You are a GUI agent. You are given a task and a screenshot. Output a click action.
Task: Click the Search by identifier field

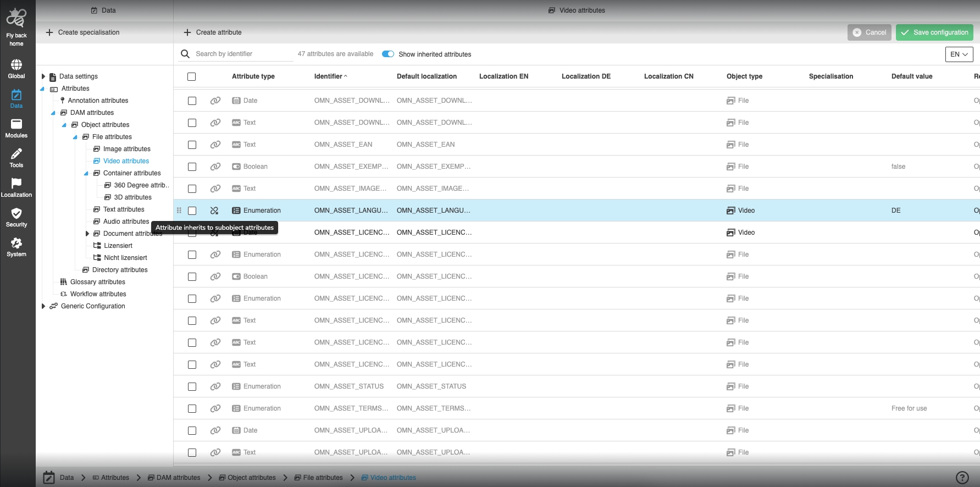click(242, 54)
